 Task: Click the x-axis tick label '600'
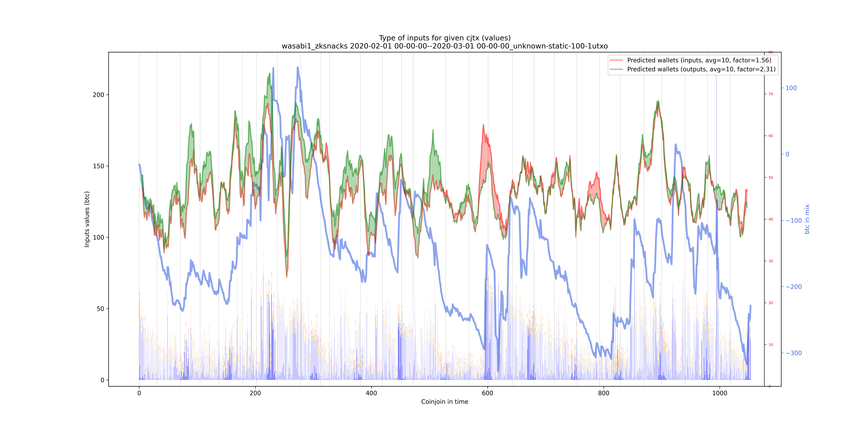488,393
